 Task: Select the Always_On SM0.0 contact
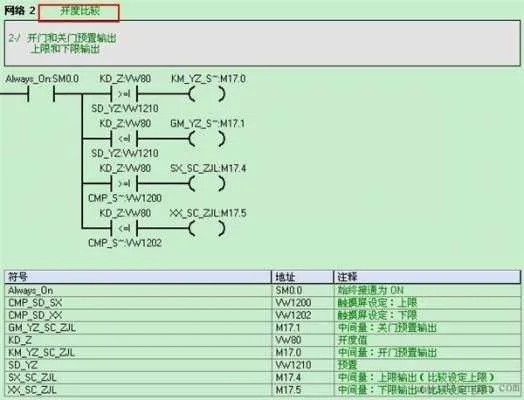41,94
